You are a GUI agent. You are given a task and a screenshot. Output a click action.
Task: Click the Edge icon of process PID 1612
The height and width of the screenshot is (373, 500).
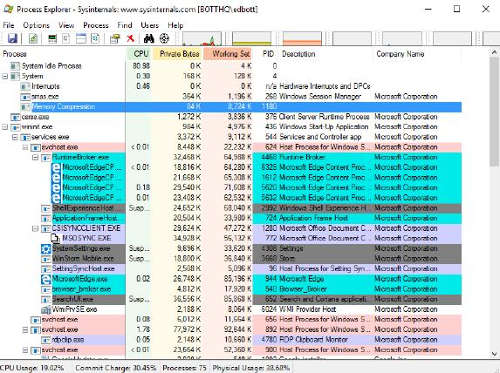point(56,177)
